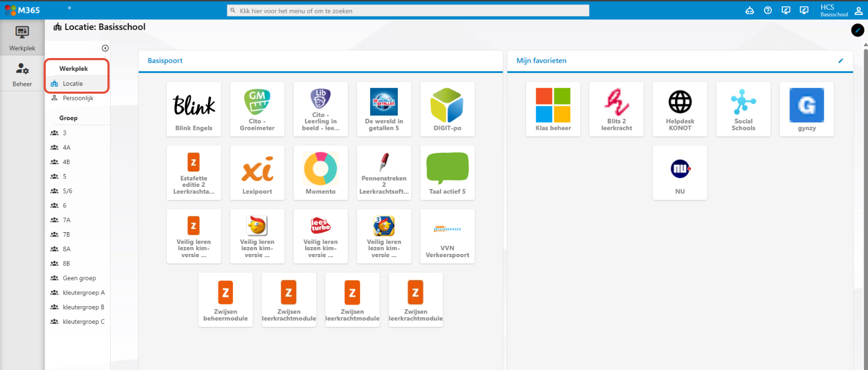This screenshot has height=370, width=868.
Task: Click the Locatie: Basisschool page title
Action: [x=99, y=27]
